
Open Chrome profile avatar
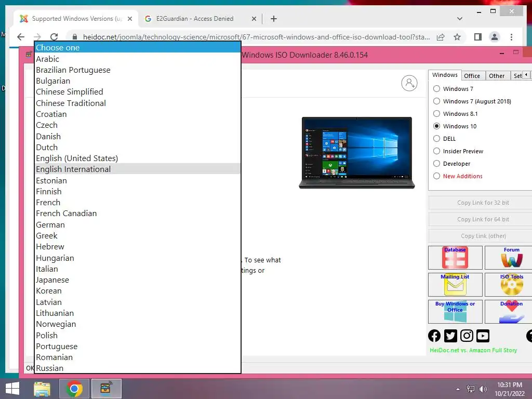click(x=495, y=37)
